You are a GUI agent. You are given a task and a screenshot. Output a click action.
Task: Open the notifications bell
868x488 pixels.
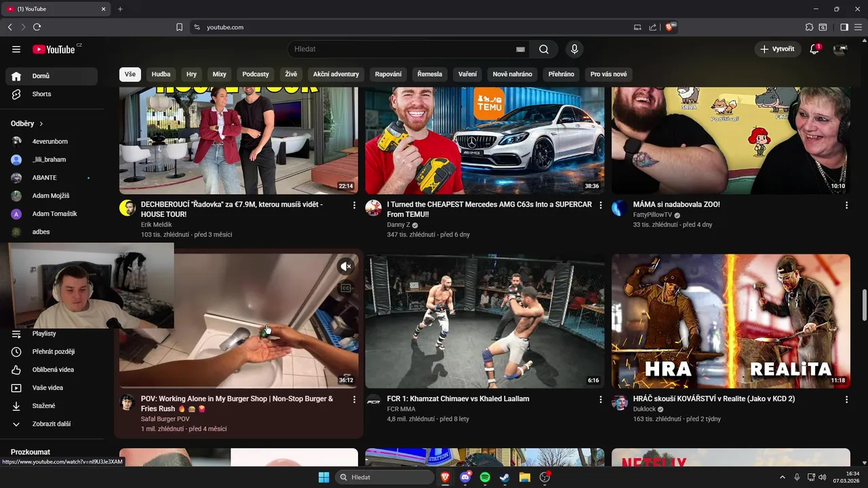tap(815, 49)
